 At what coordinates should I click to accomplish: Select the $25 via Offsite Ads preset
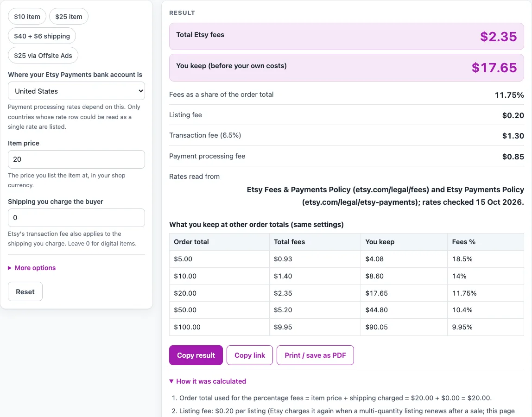coord(43,56)
